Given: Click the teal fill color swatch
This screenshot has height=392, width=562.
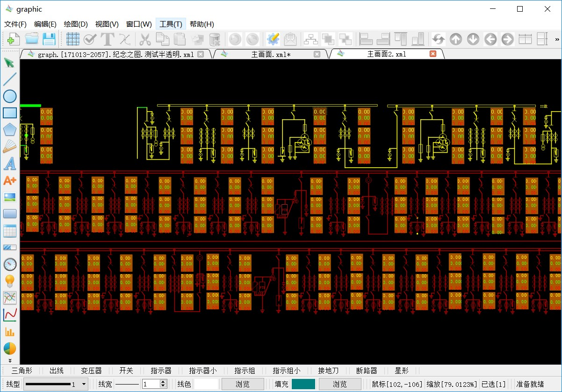Looking at the screenshot, I should (x=303, y=384).
